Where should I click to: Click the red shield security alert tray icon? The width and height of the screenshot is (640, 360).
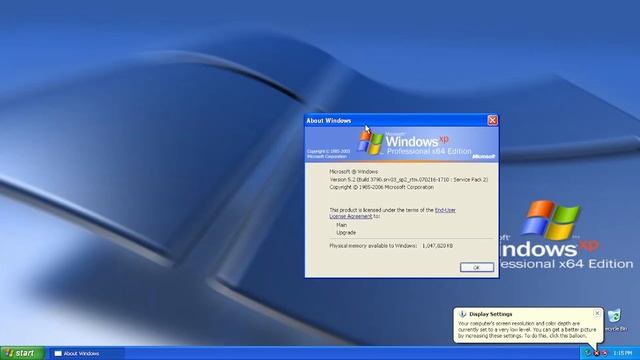596,353
